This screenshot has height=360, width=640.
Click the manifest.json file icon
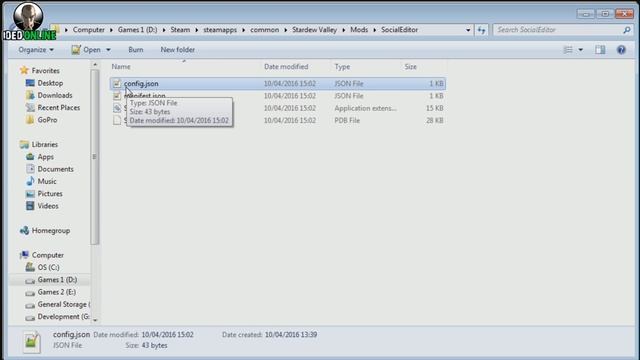(x=117, y=96)
